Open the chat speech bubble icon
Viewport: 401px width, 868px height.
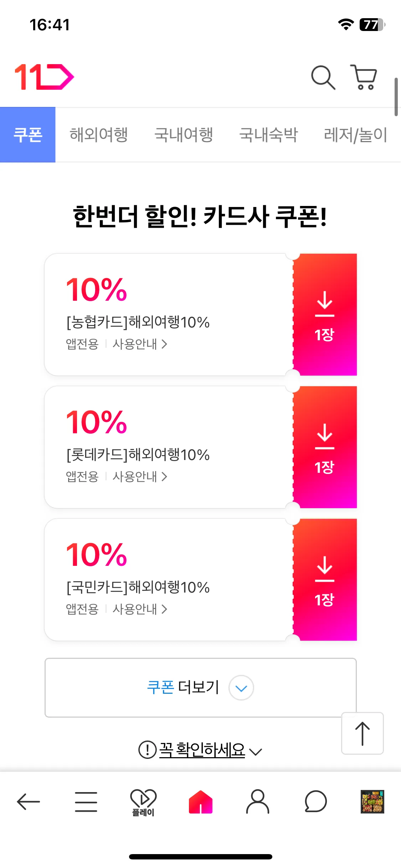click(315, 802)
